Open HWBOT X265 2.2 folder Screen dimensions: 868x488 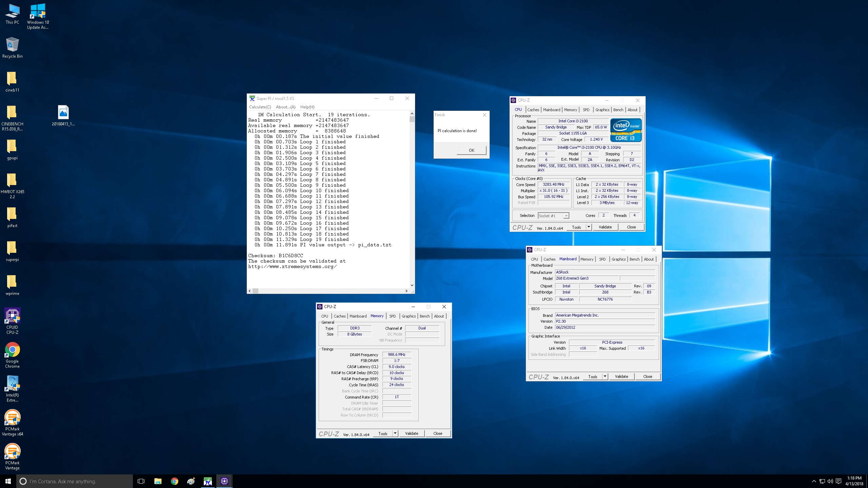pos(12,185)
